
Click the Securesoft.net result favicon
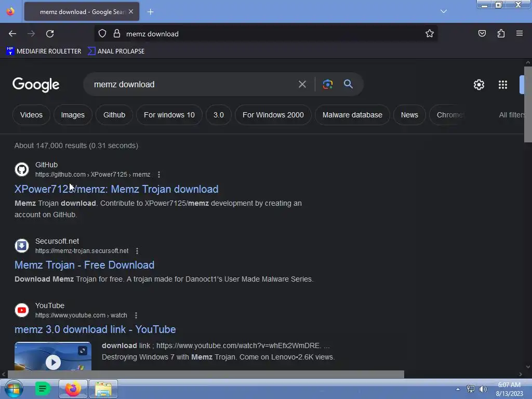click(22, 246)
